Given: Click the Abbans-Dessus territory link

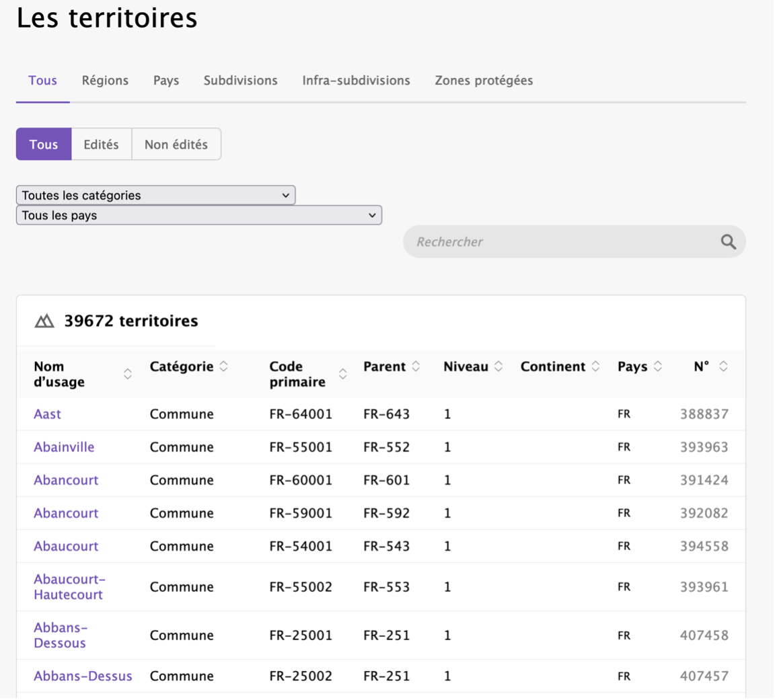Looking at the screenshot, I should [81, 676].
